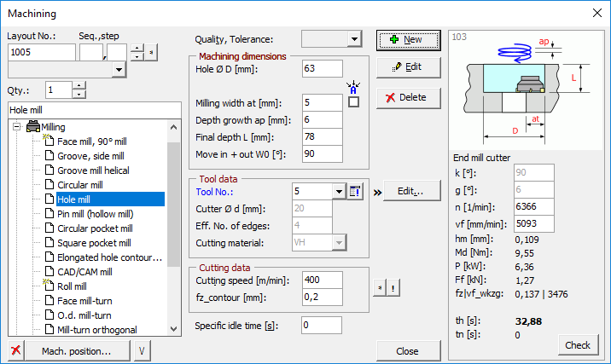Open the Quality, Tolerance dropdown

pyautogui.click(x=354, y=38)
